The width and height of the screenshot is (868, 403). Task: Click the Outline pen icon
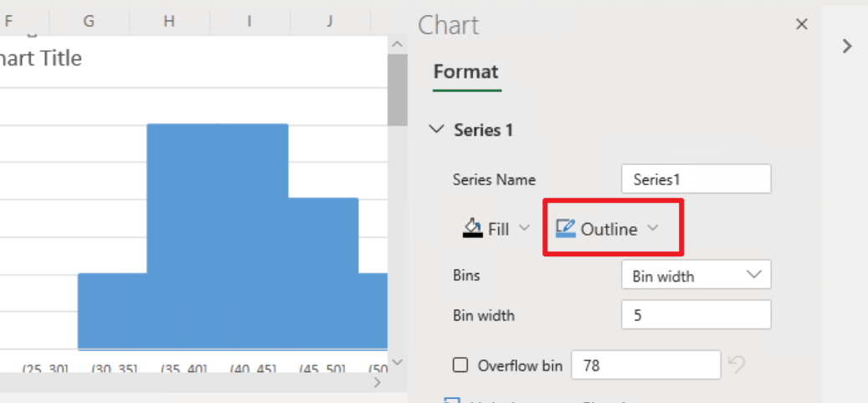[x=566, y=229]
